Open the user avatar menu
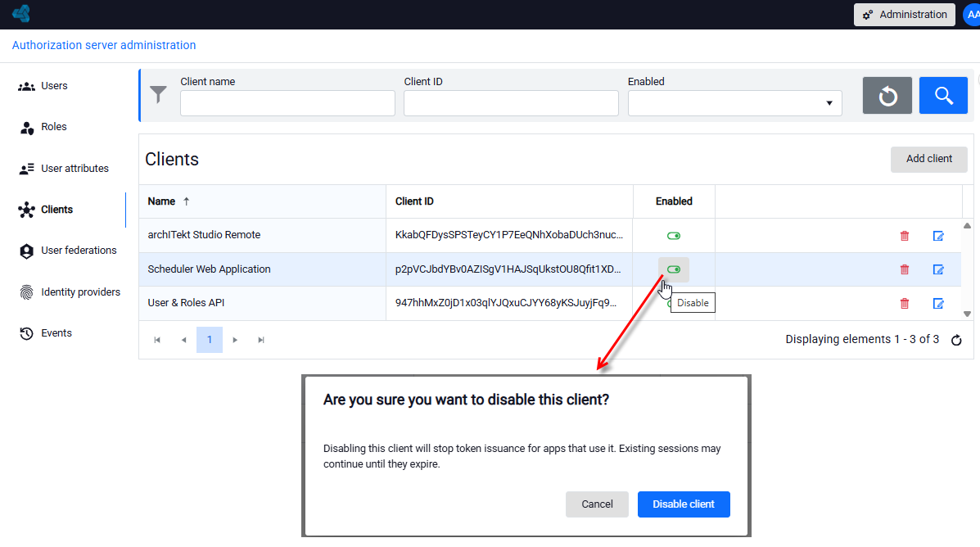This screenshot has width=980, height=547. (972, 15)
